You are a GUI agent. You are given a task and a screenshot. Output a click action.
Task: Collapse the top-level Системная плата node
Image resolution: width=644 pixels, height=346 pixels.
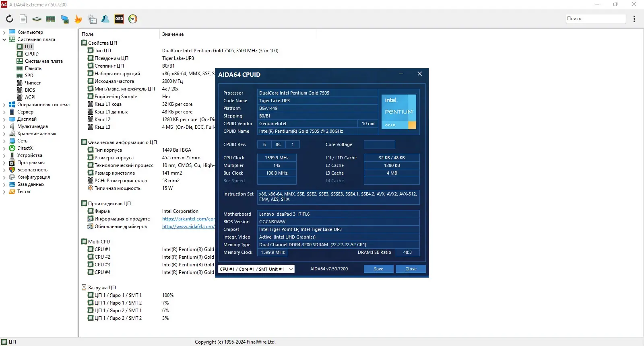tap(4, 39)
